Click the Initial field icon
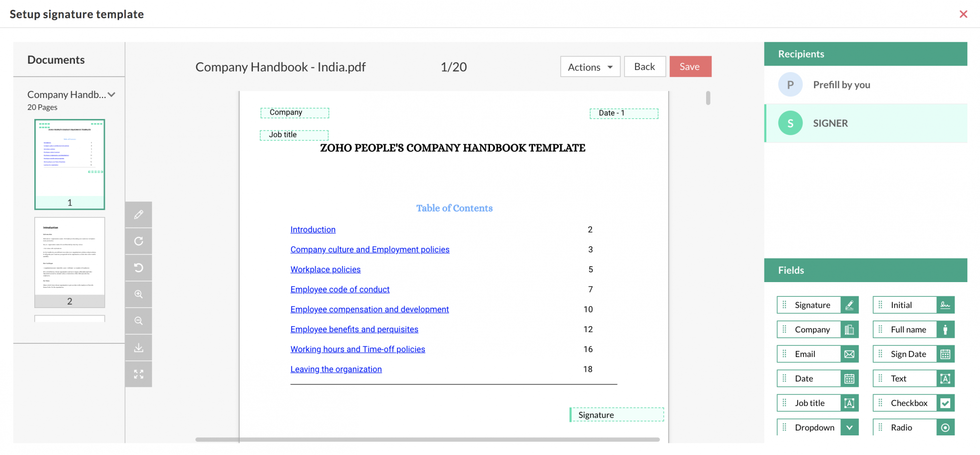 [945, 305]
